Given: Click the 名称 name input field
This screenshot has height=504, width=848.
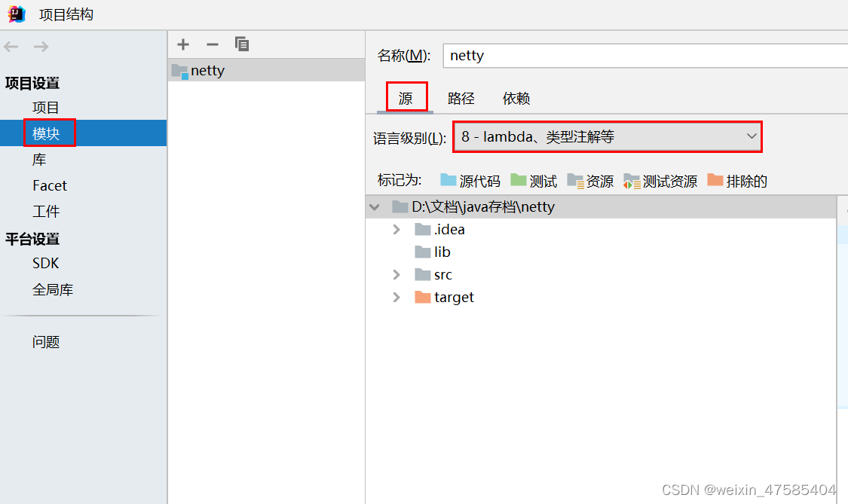Looking at the screenshot, I should coord(645,56).
